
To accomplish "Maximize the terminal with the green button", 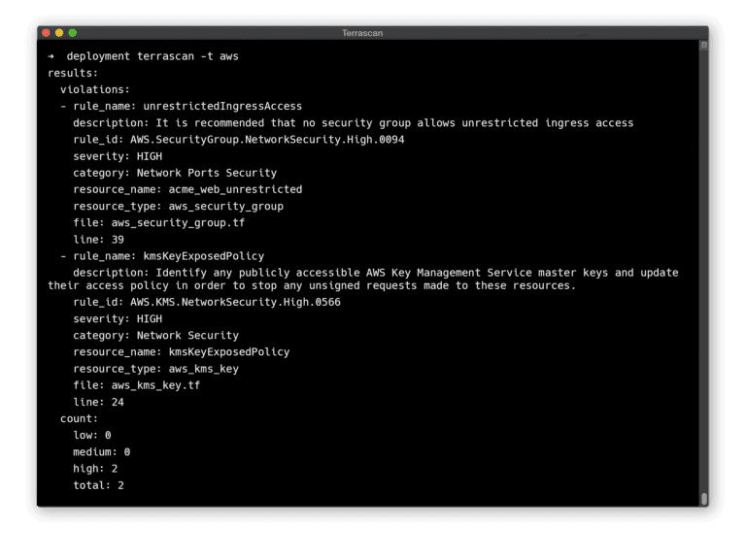I will coord(72,33).
